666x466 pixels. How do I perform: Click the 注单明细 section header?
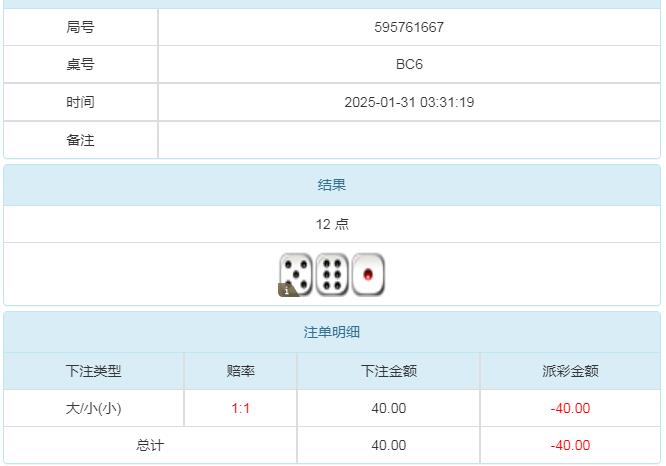(332, 332)
